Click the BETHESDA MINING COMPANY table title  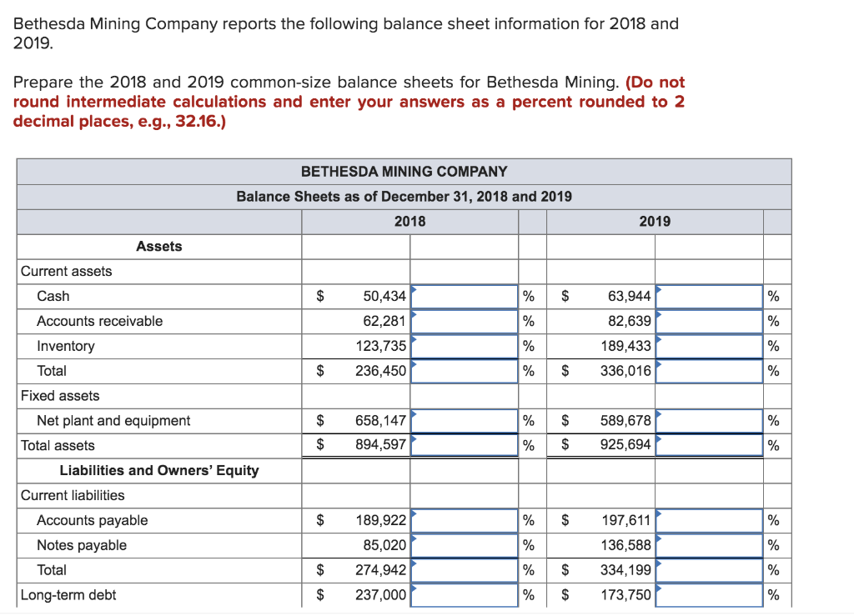click(404, 172)
